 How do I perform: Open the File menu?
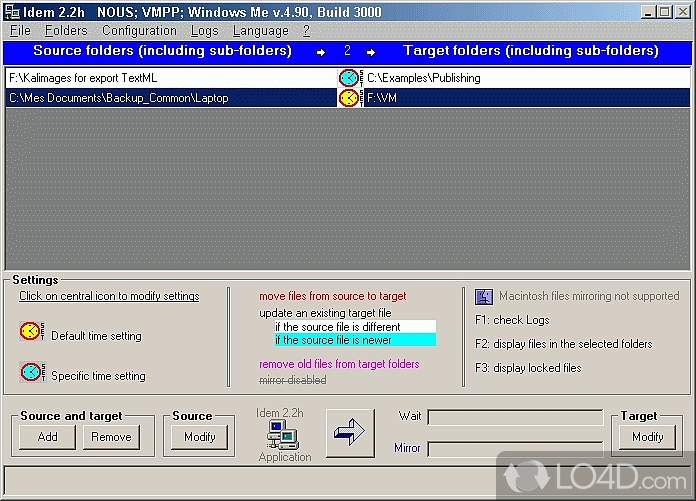(x=20, y=31)
